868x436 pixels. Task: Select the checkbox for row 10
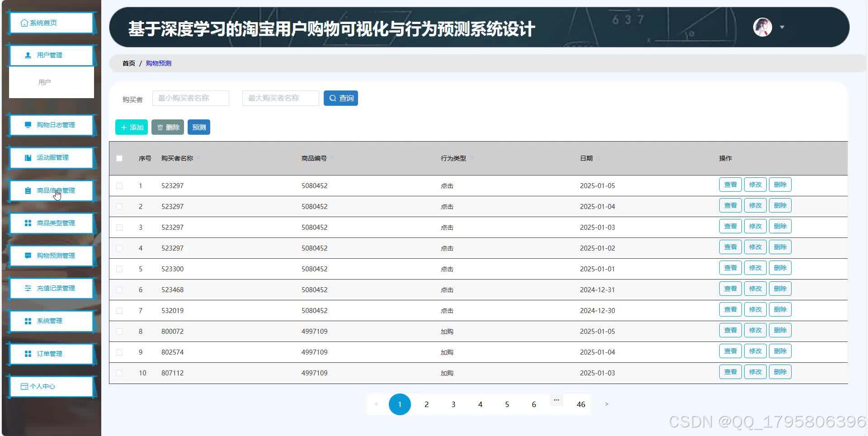click(x=119, y=373)
